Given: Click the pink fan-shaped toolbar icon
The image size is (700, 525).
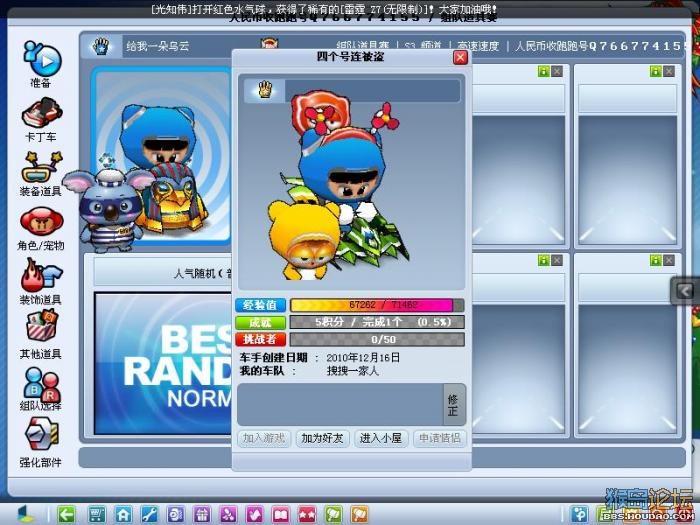Looking at the screenshot, I should [x=228, y=514].
